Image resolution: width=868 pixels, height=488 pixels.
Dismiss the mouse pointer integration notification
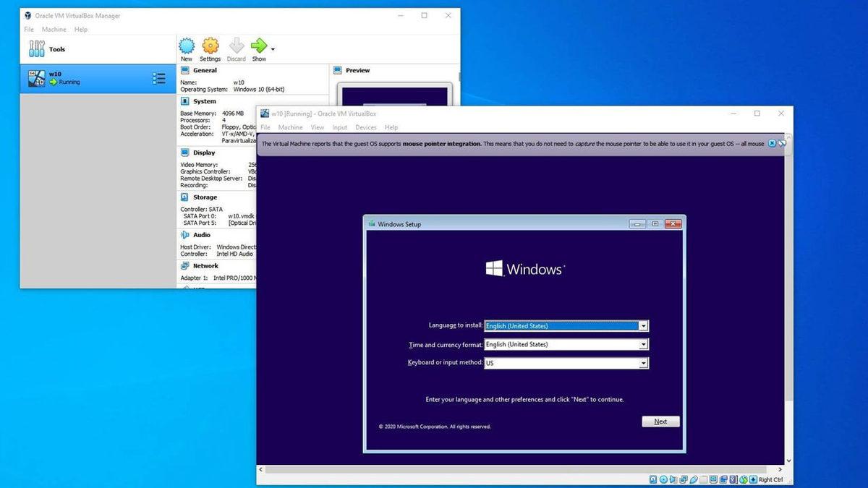click(x=772, y=143)
